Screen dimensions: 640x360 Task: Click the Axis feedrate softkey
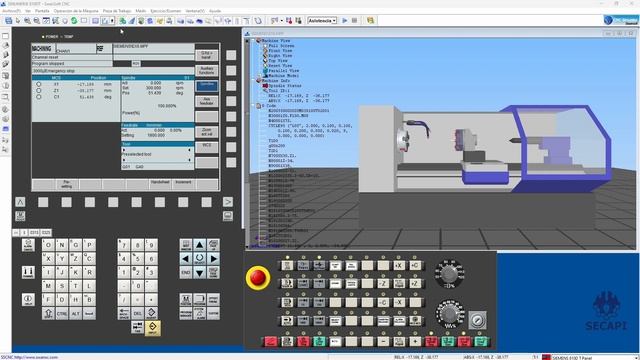pyautogui.click(x=207, y=101)
